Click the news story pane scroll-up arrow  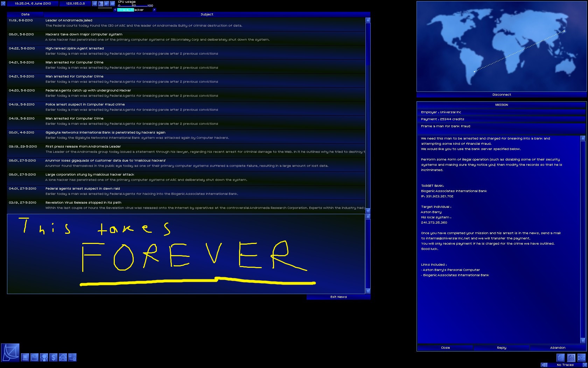click(368, 216)
